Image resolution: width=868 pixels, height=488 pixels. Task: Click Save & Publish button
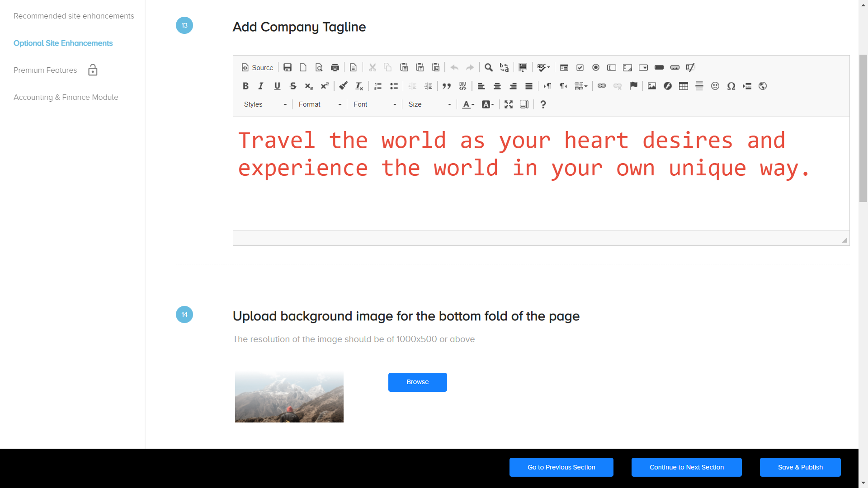click(800, 467)
